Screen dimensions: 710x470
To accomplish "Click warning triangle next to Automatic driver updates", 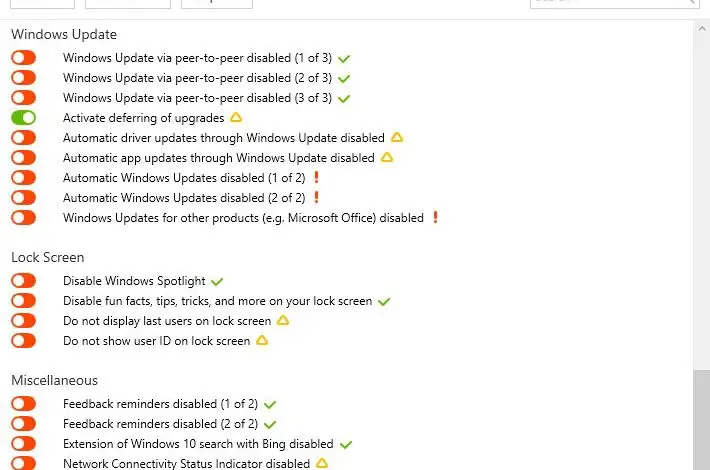I will pos(396,138).
